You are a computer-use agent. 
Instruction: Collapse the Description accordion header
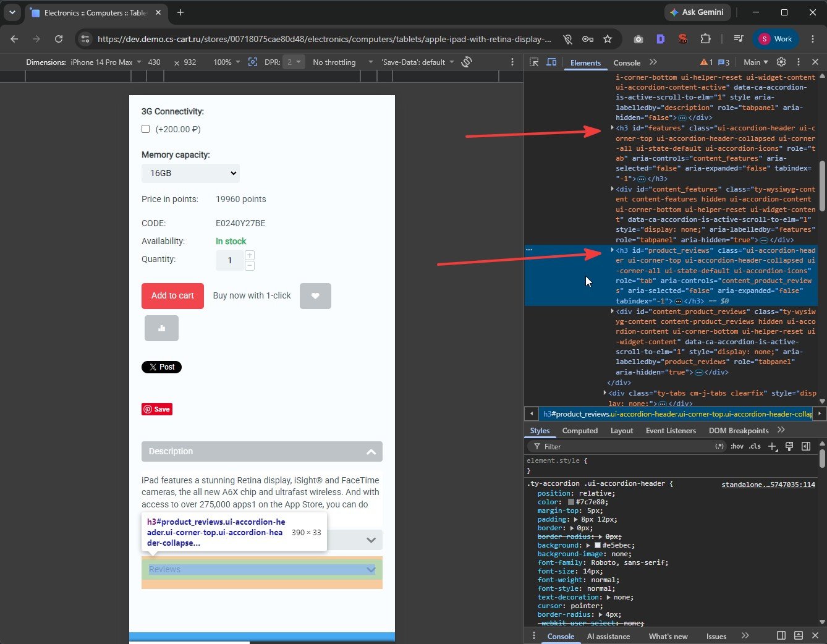coord(261,452)
